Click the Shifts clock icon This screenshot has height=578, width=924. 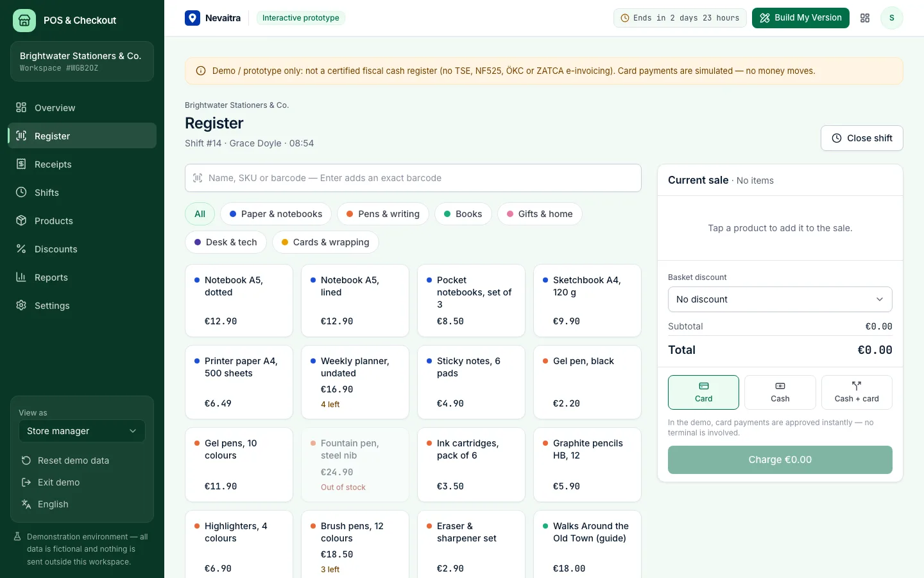(21, 192)
